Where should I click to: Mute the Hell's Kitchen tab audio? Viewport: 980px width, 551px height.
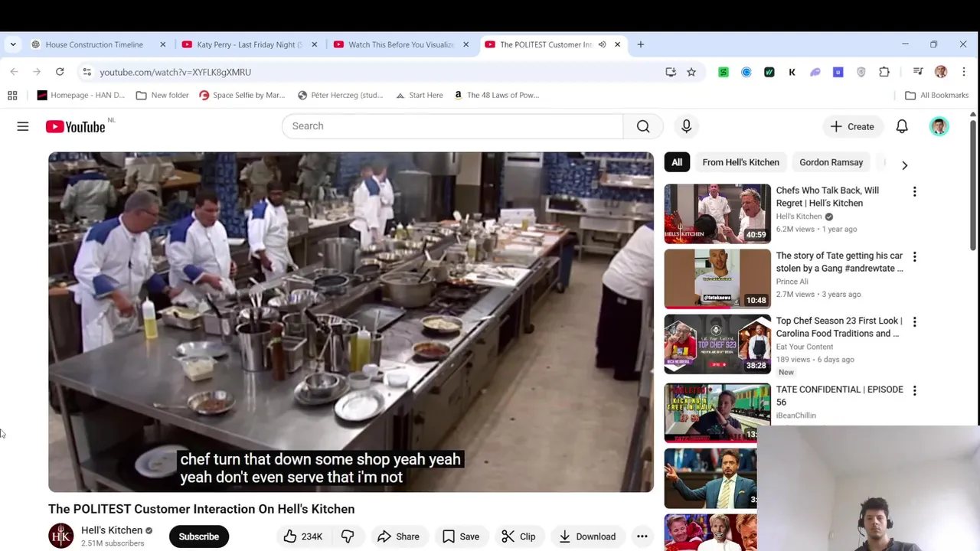602,44
